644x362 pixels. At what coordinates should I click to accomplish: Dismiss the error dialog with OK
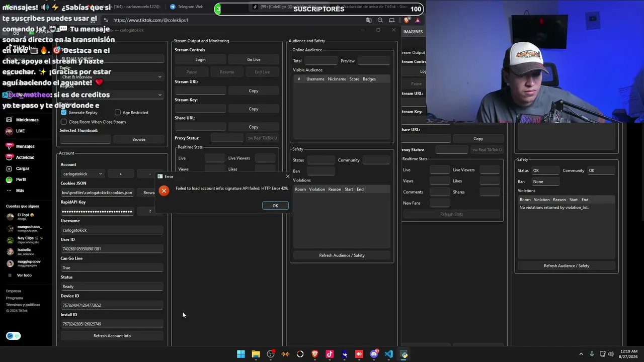point(275,206)
